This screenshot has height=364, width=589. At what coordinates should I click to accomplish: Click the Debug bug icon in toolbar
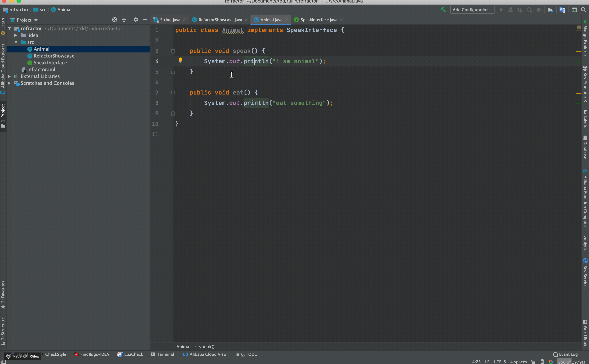(510, 10)
